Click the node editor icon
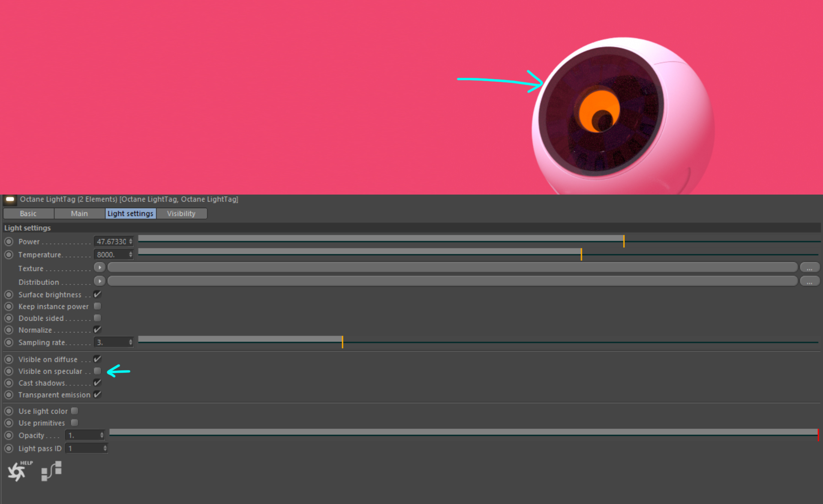Viewport: 823px width, 504px height. [51, 471]
